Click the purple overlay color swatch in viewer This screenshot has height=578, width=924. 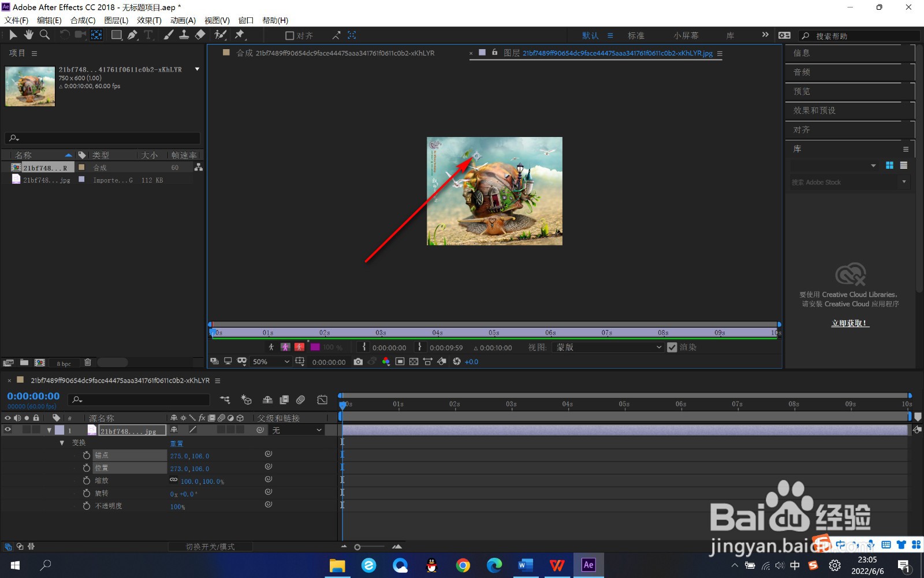click(x=315, y=347)
